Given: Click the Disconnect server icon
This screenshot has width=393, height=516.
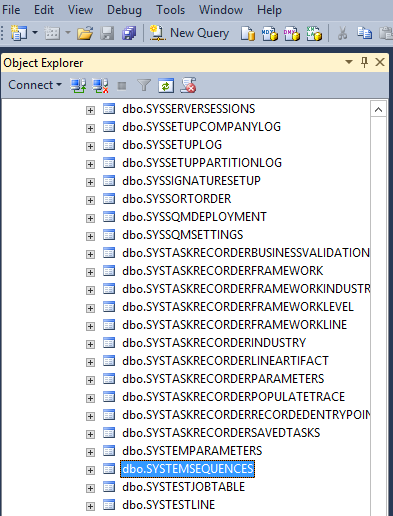Looking at the screenshot, I should (x=100, y=86).
